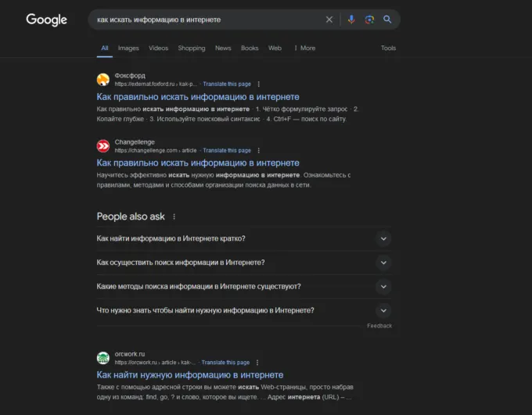Expand "Как осуществить поиск информации в Интернете?"
The height and width of the screenshot is (415, 532).
click(383, 263)
